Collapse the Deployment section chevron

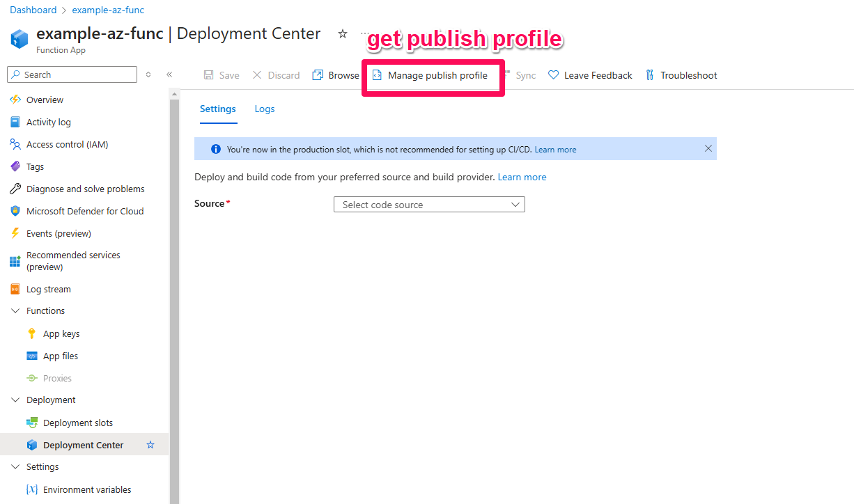pyautogui.click(x=15, y=400)
